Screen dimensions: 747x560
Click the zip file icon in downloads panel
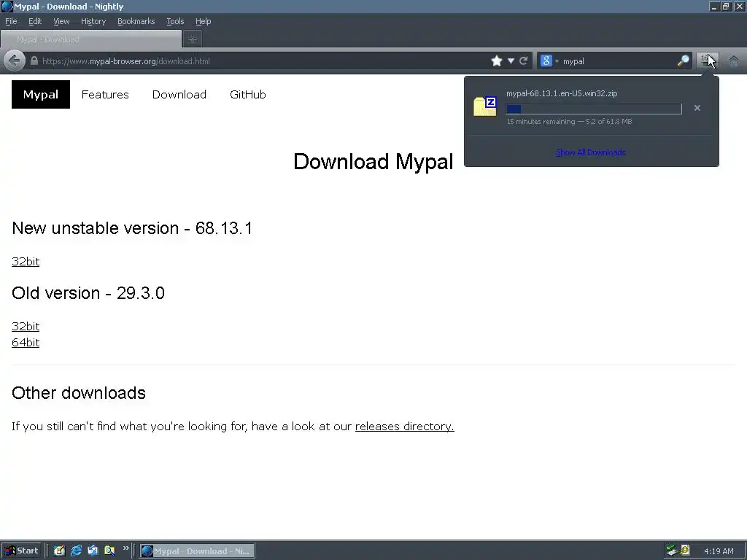point(485,106)
